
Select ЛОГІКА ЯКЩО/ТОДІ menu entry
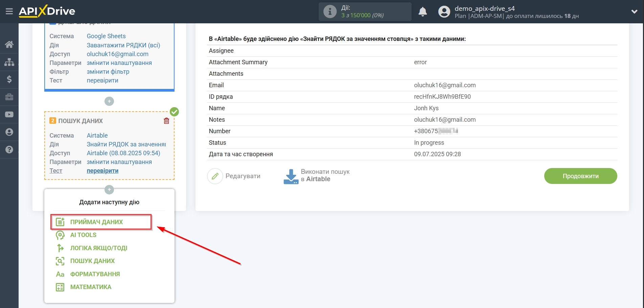99,248
